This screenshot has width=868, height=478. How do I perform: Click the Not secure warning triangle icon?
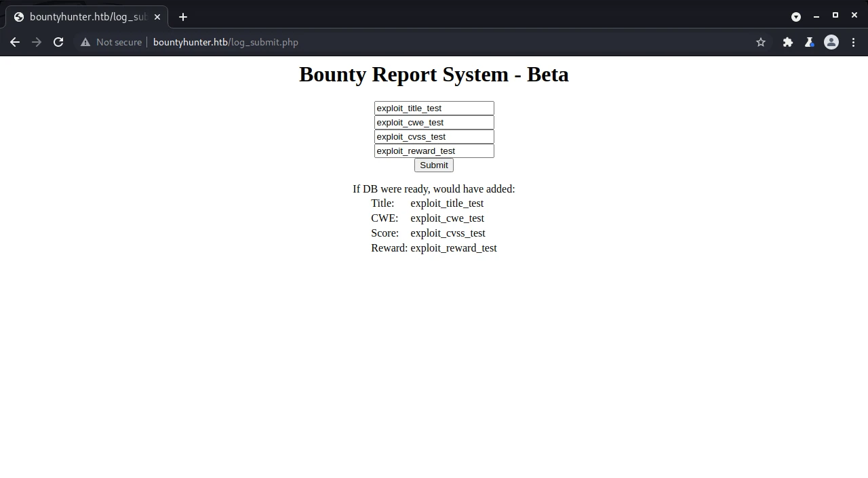coord(85,42)
